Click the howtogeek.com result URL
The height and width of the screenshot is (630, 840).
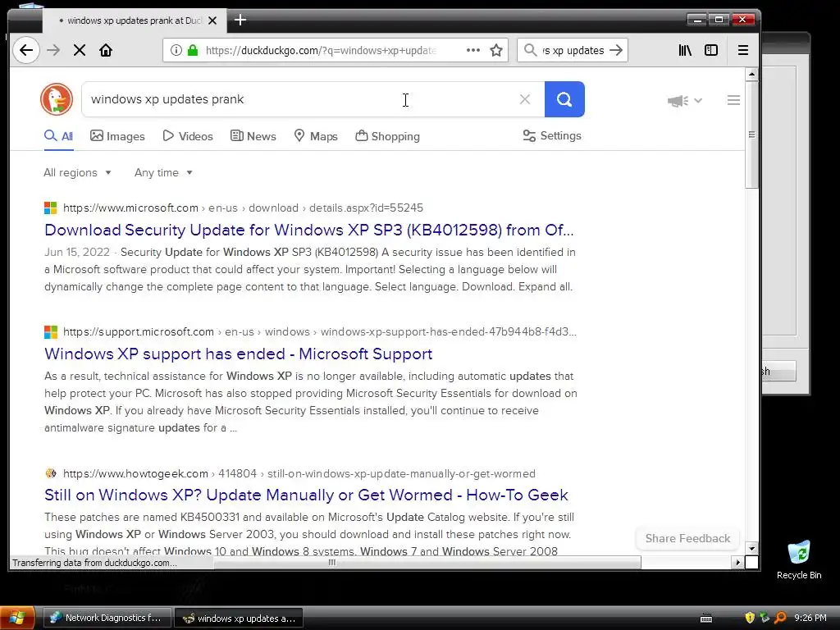tap(299, 473)
